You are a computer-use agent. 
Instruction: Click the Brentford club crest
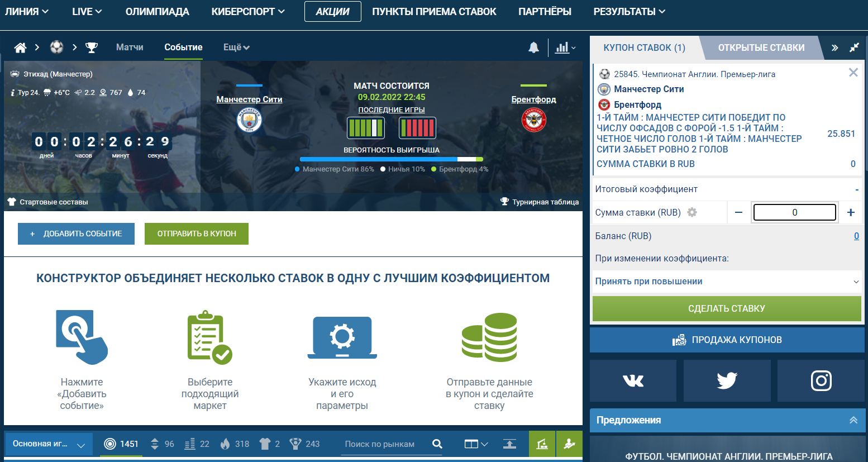click(533, 120)
